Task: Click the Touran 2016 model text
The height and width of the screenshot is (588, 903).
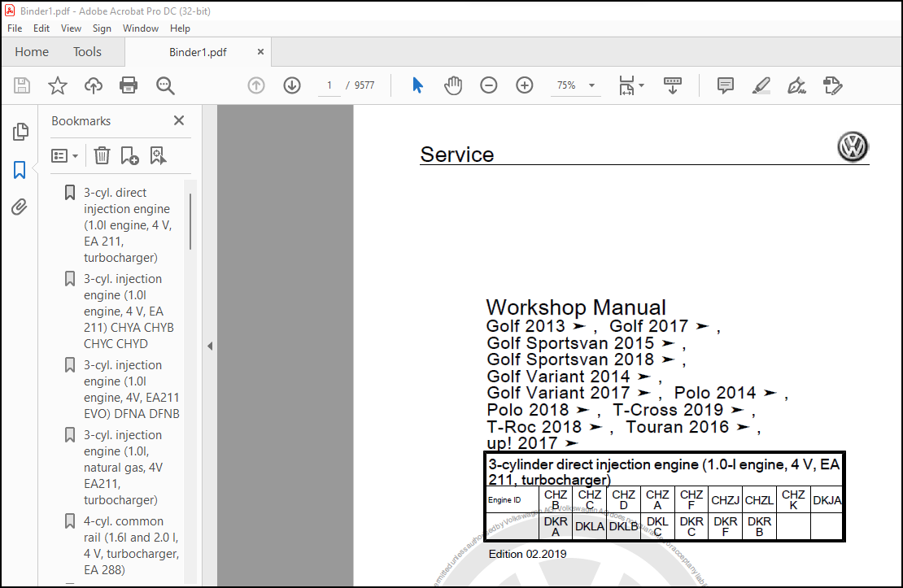Action: (x=677, y=427)
